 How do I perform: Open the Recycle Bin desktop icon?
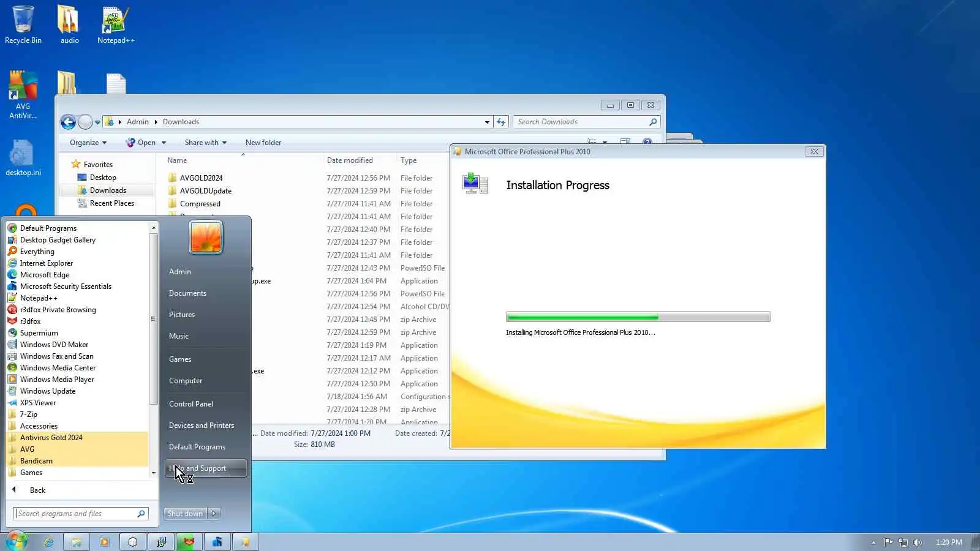tap(23, 24)
